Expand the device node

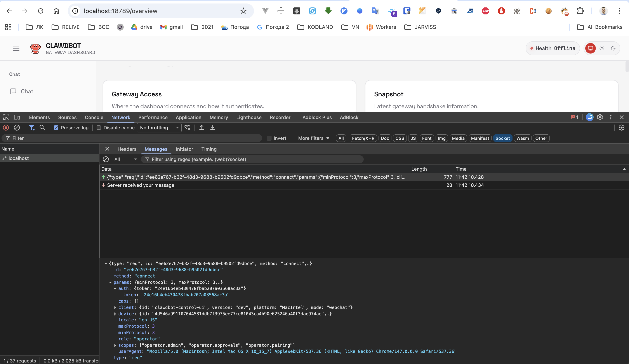(115, 314)
